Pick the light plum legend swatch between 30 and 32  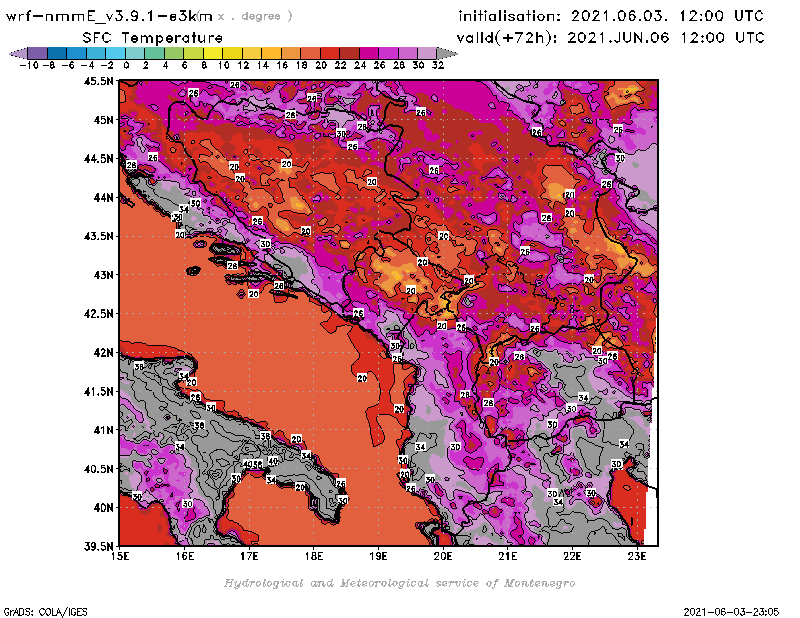pyautogui.click(x=428, y=53)
